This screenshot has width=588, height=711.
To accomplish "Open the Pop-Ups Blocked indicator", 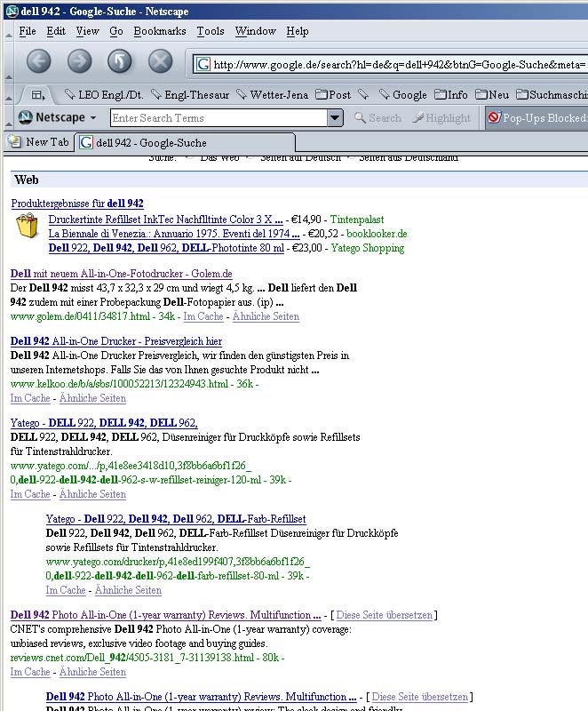I will 536,118.
